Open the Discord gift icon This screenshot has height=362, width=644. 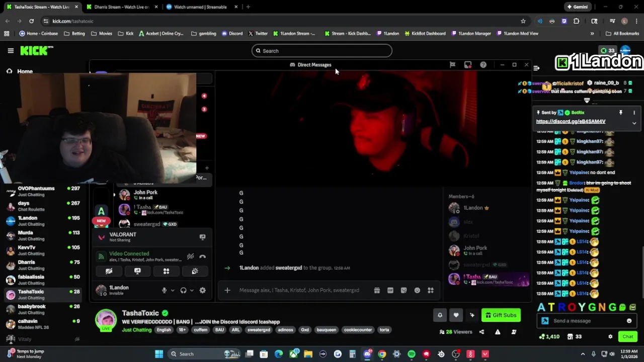[377, 290]
